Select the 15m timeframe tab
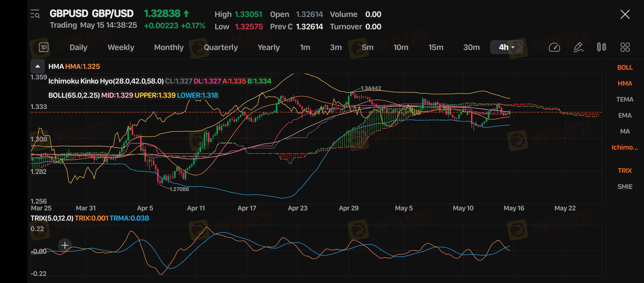Viewport: 644px width, 283px height. (x=436, y=47)
